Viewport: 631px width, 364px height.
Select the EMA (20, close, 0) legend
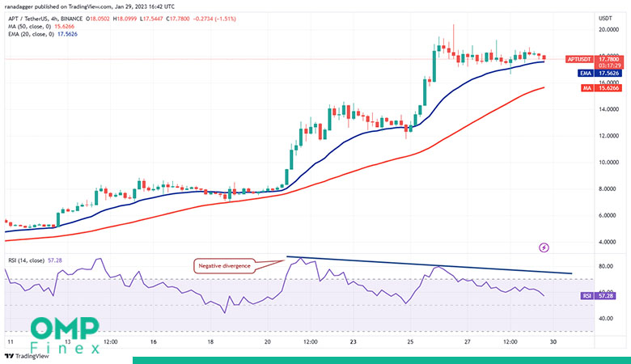coord(43,34)
